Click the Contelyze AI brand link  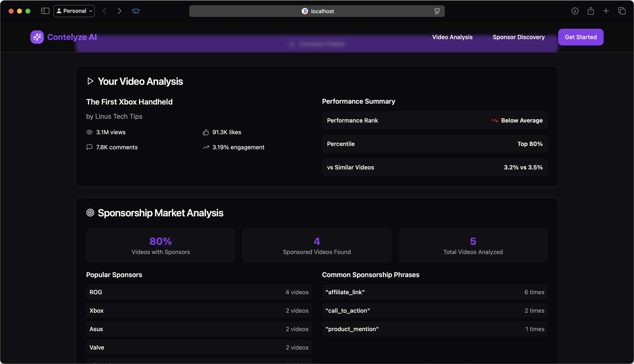72,37
